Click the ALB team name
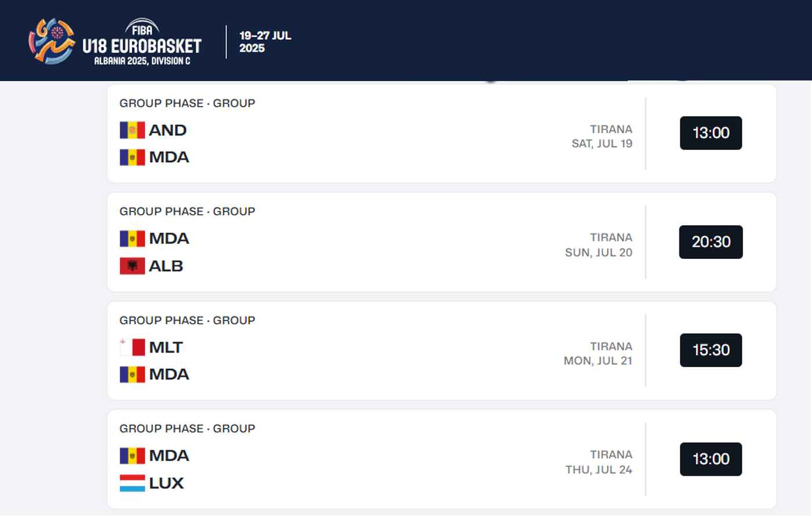Screen dimensions: 812x516 tap(166, 266)
